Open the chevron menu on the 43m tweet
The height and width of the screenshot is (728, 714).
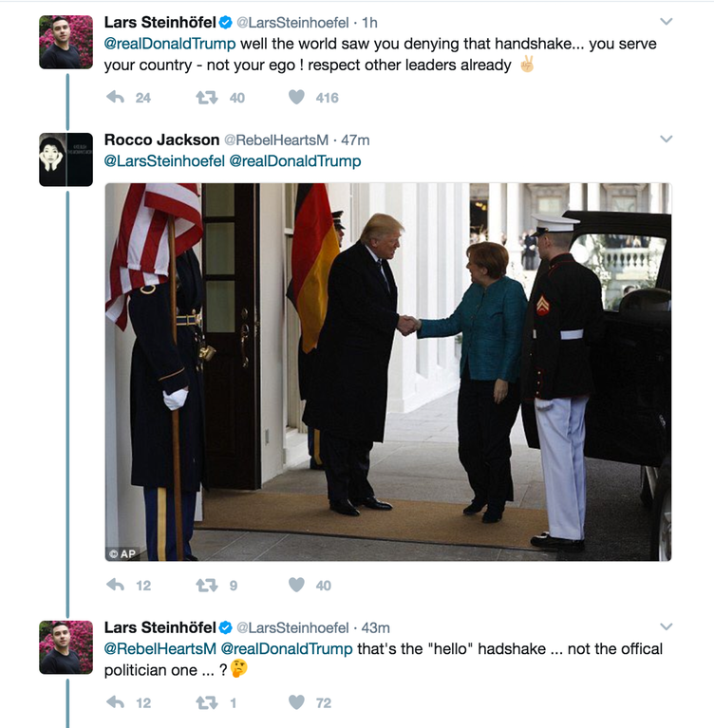667,626
